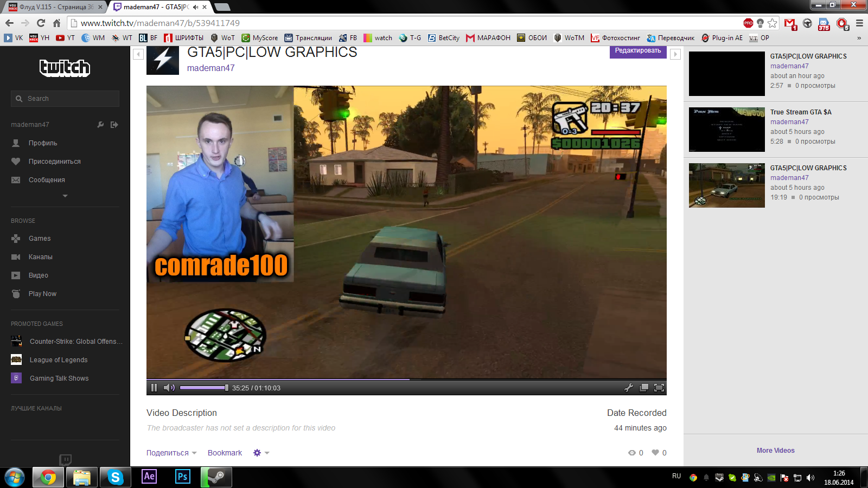Collapse right panel arrow button
Image resolution: width=868 pixels, height=488 pixels.
(675, 54)
